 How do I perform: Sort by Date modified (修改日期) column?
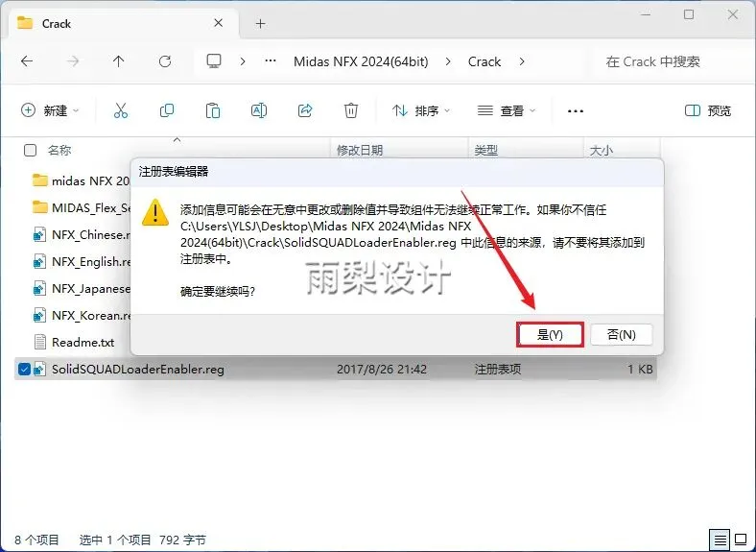(360, 151)
